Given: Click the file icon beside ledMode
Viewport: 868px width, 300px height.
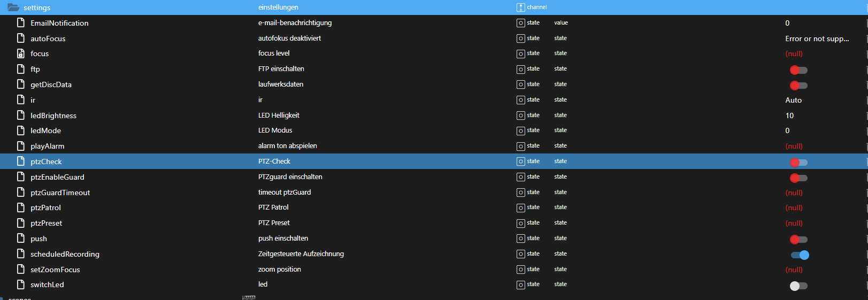Looking at the screenshot, I should (x=21, y=130).
